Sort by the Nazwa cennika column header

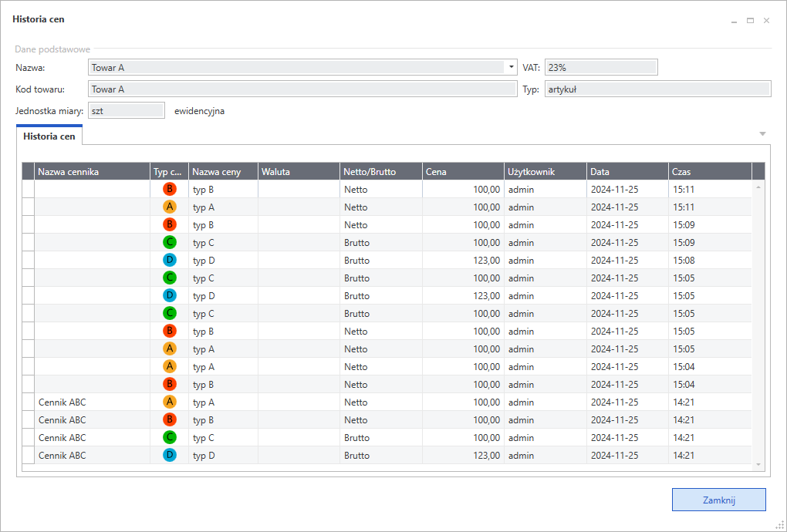(x=93, y=171)
